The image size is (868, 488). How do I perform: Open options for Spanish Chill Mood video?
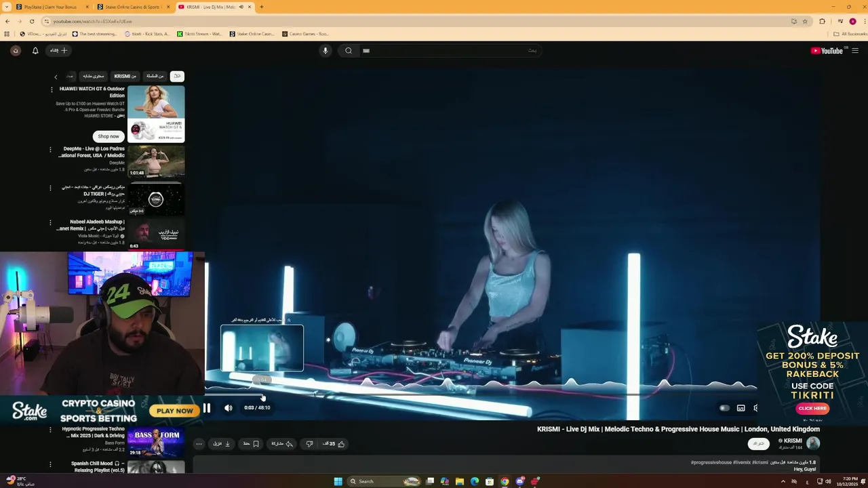(x=50, y=464)
